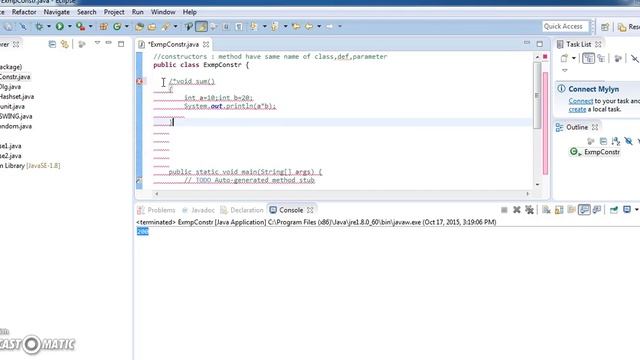Toggle Show Console on Standard Error change
The image size is (640, 360).
pos(597,210)
